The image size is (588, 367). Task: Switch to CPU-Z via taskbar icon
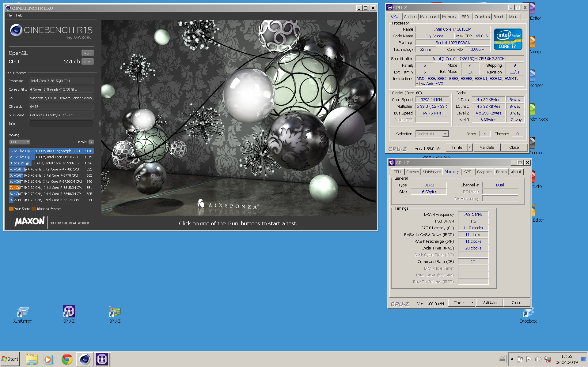[x=102, y=359]
